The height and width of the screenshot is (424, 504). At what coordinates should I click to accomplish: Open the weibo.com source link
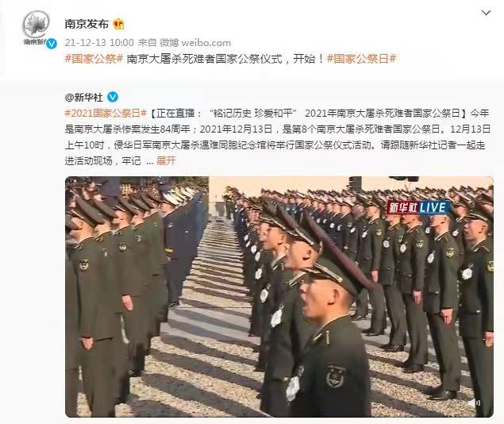click(x=206, y=42)
